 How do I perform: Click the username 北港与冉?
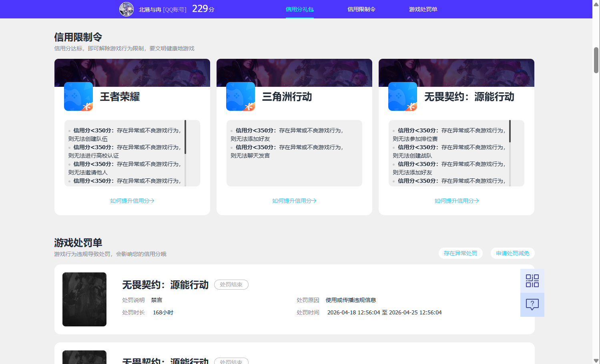click(150, 10)
